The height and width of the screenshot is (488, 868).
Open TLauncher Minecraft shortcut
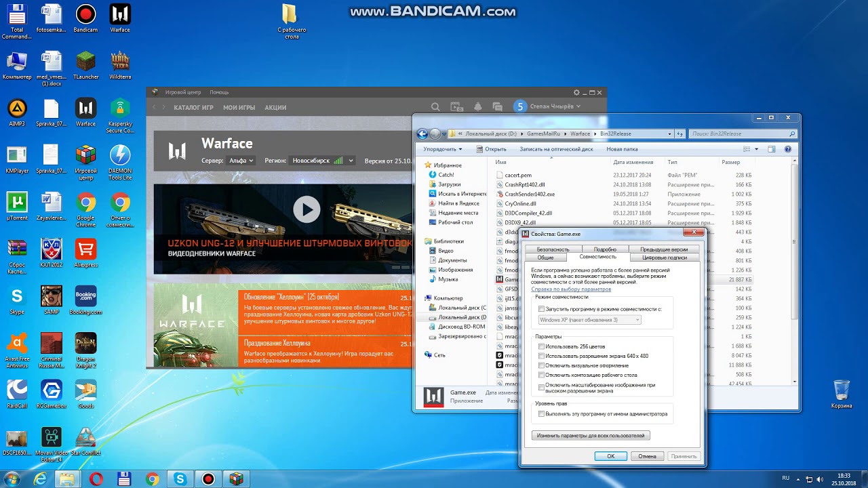coord(85,66)
